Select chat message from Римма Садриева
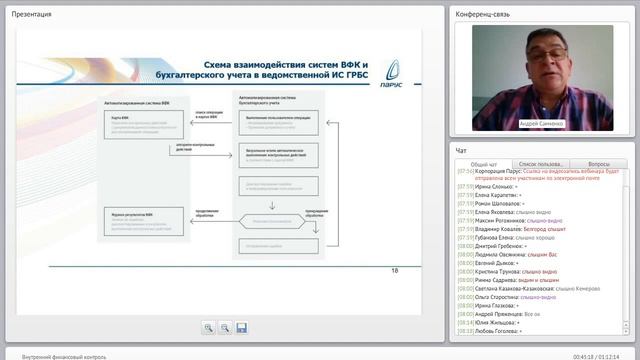Screen dimensions: 640x360 [x=508, y=280]
